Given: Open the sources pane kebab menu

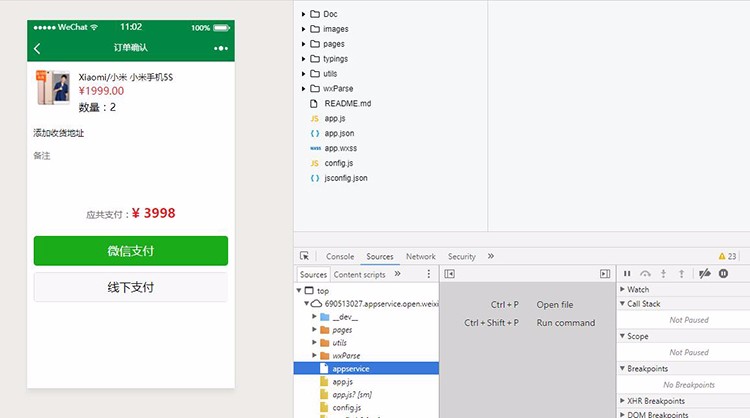Looking at the screenshot, I should click(429, 274).
